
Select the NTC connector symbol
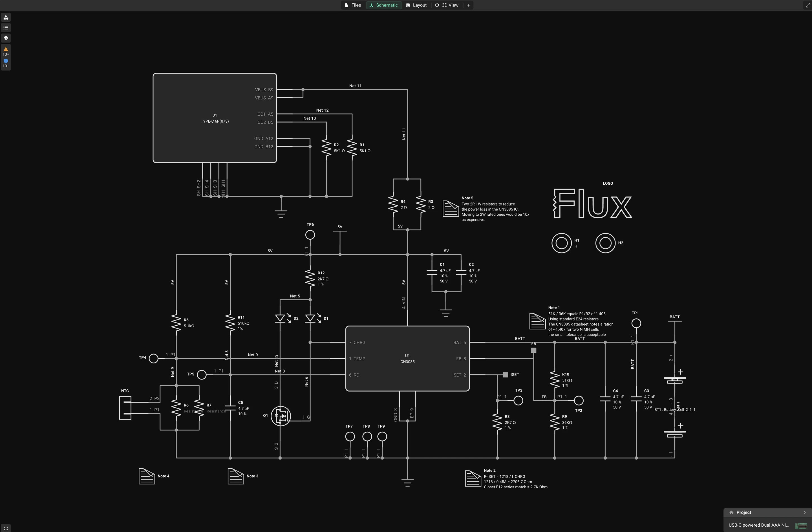coord(125,408)
